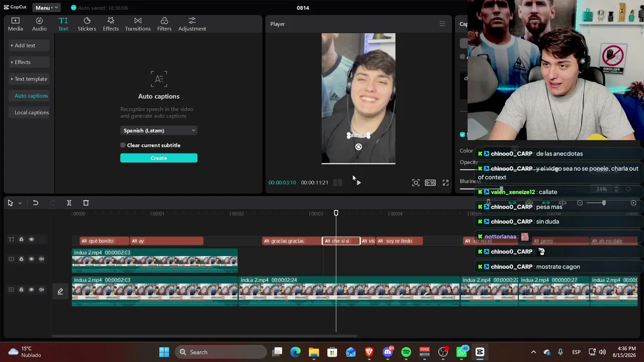The image size is (644, 362).
Task: Open the 9:16 aspect ratio selector
Action: point(430,183)
